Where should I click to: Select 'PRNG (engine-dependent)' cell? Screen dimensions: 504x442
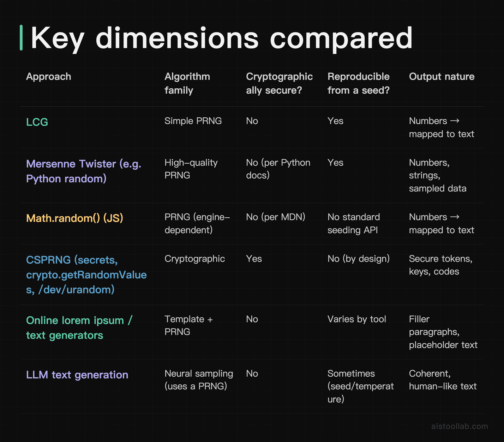[x=197, y=224]
